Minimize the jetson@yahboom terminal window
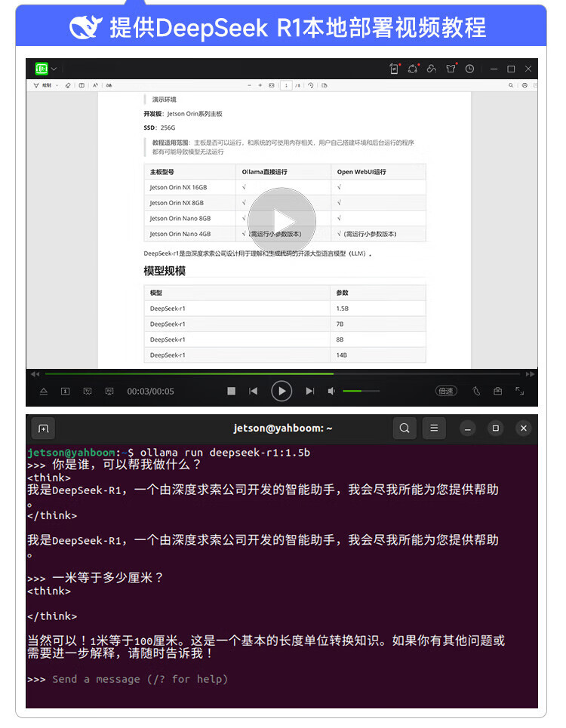 coord(468,429)
